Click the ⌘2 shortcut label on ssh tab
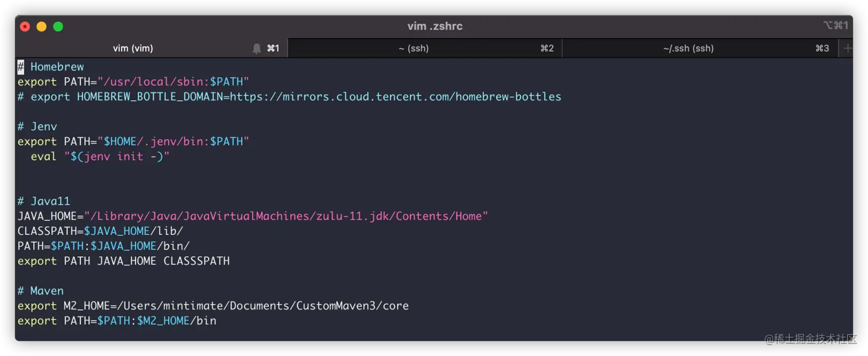Screen dimensions: 868x356 tap(547, 48)
